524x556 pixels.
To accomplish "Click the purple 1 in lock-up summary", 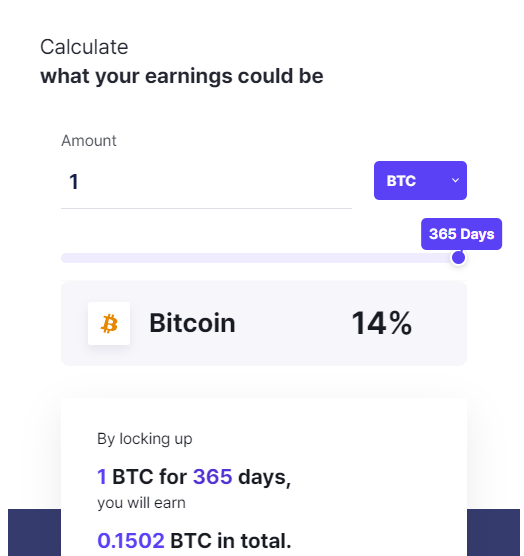I will pos(102,476).
